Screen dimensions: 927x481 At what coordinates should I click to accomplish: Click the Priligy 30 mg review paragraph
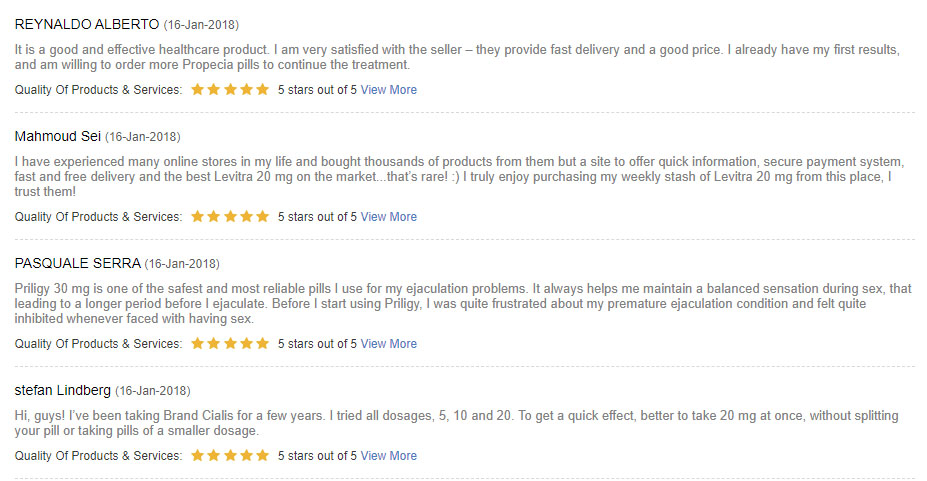pos(463,304)
